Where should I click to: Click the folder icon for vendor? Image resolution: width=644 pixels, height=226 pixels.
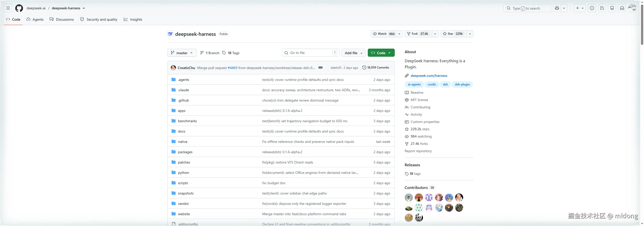pyautogui.click(x=174, y=204)
